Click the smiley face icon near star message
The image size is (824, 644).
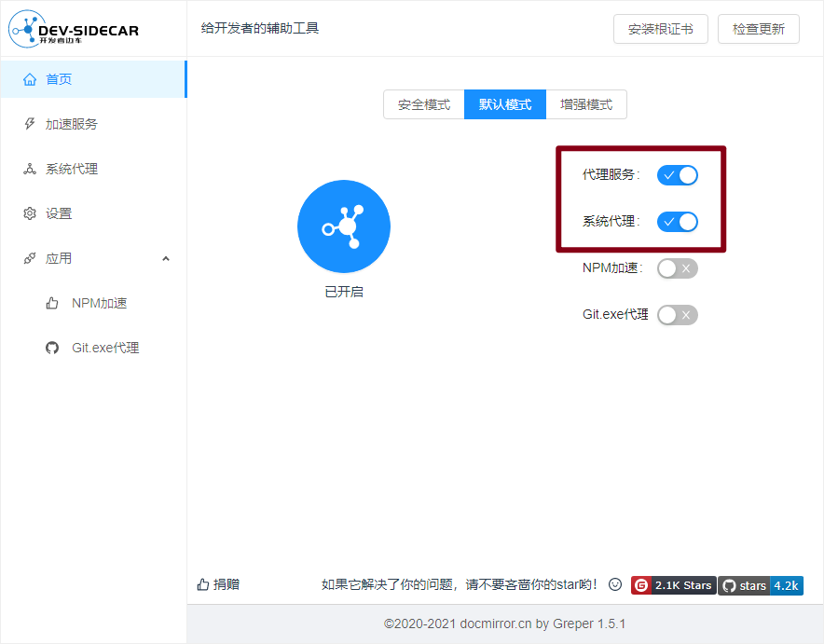tap(615, 584)
